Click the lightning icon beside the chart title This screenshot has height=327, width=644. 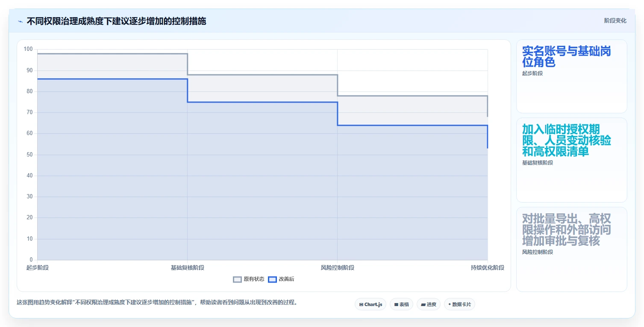coord(20,21)
